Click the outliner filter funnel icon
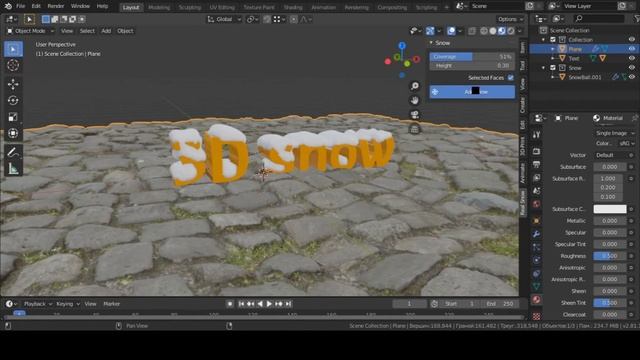This screenshot has height=360, width=640. coord(637,18)
